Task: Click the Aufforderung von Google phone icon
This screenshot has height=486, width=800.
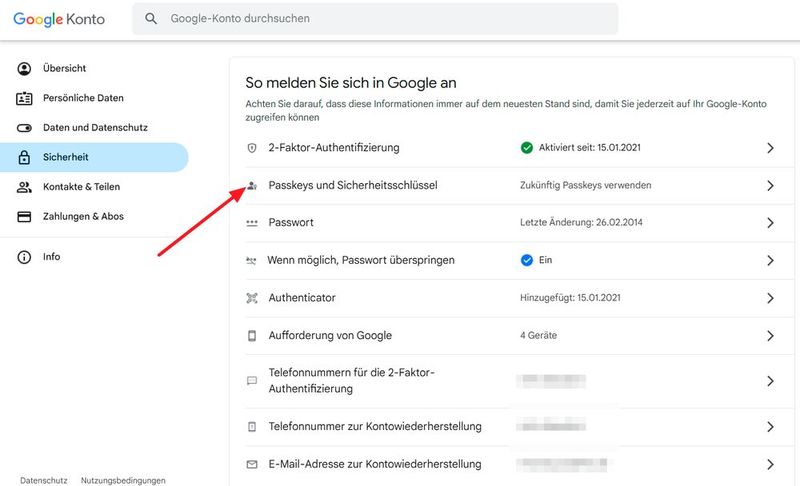Action: (252, 336)
